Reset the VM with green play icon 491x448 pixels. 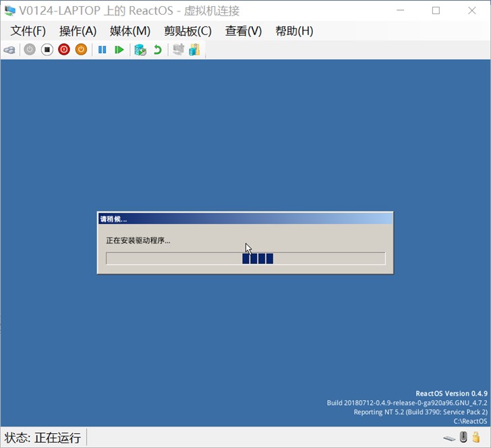pyautogui.click(x=119, y=49)
